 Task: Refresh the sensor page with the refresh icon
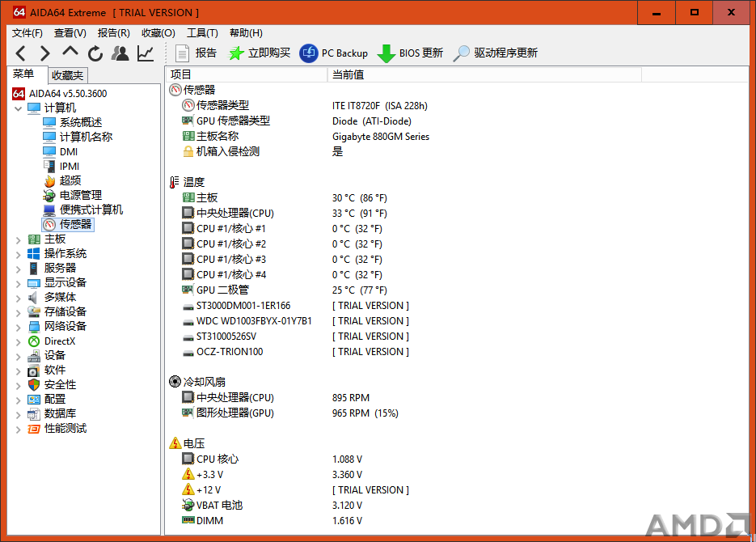tap(95, 53)
